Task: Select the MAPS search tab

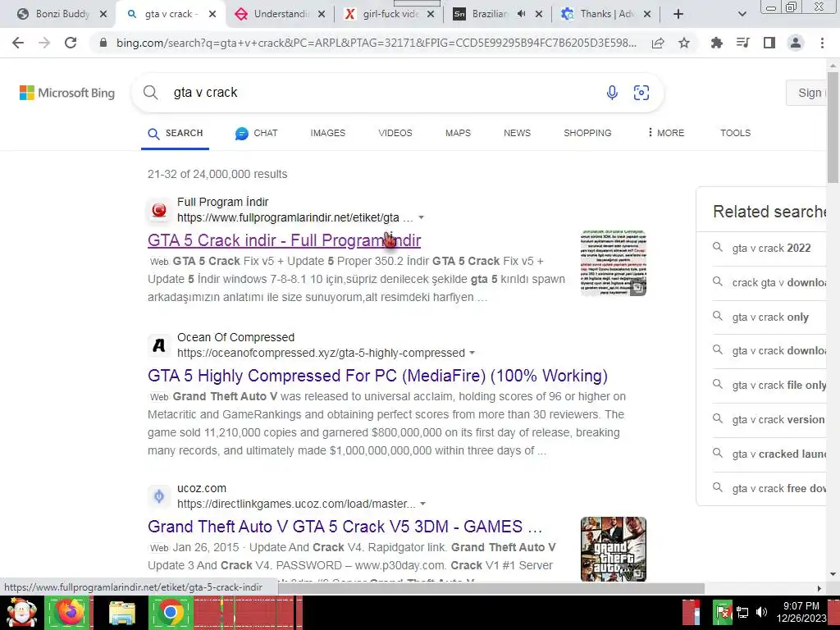Action: click(458, 133)
